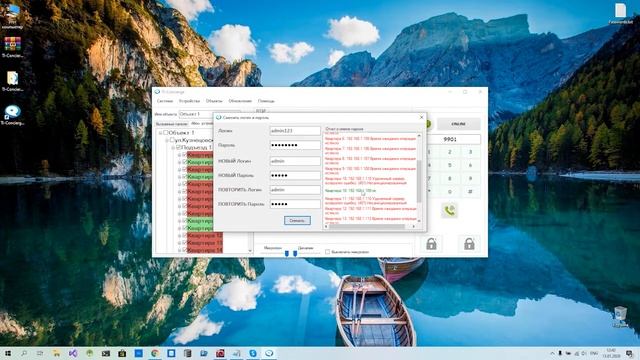Open the Windows Start menu
Screen dimensions: 640x360
(x=8, y=353)
